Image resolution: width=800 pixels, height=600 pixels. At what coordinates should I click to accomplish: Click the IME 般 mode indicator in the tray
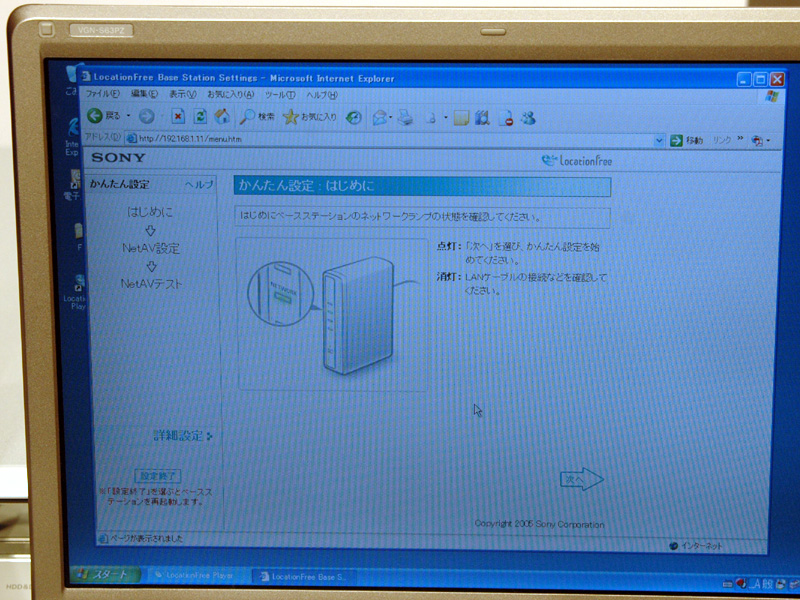[768, 584]
